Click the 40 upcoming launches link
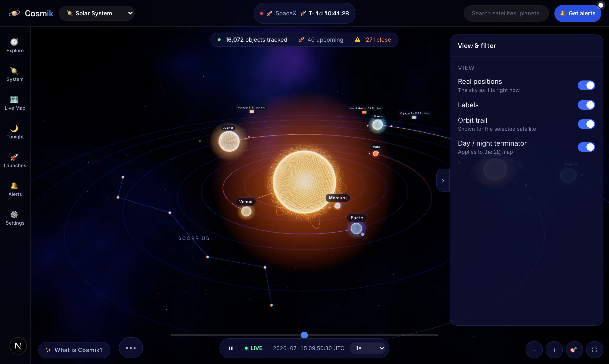This screenshot has width=609, height=364. (x=321, y=40)
